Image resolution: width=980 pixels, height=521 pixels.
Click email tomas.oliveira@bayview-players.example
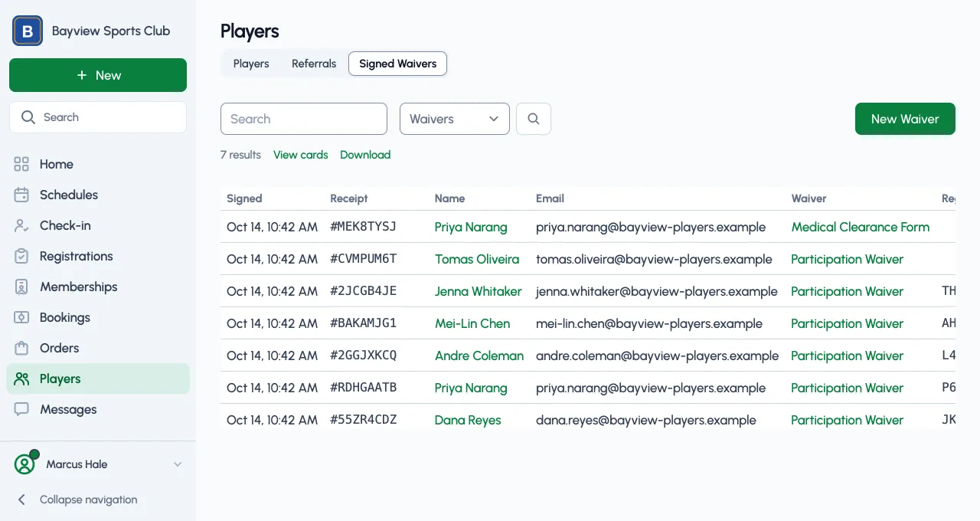tap(654, 259)
